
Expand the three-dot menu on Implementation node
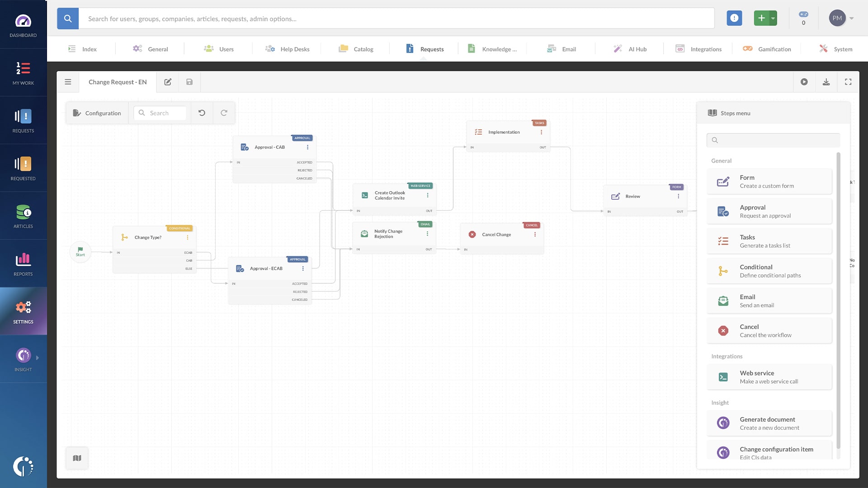coord(541,132)
